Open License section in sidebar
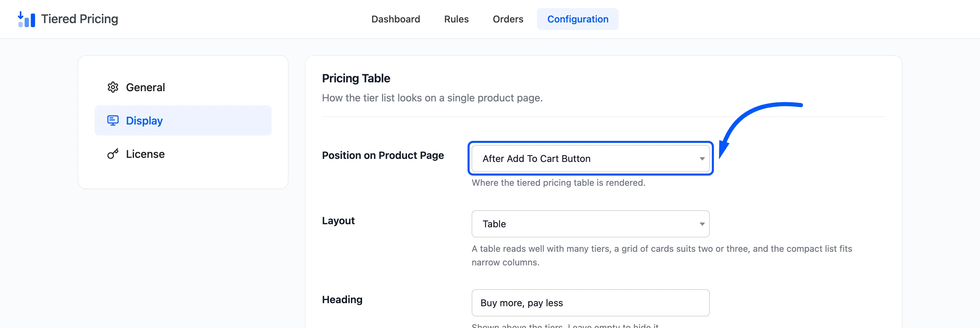Viewport: 980px width, 328px height. tap(183, 154)
